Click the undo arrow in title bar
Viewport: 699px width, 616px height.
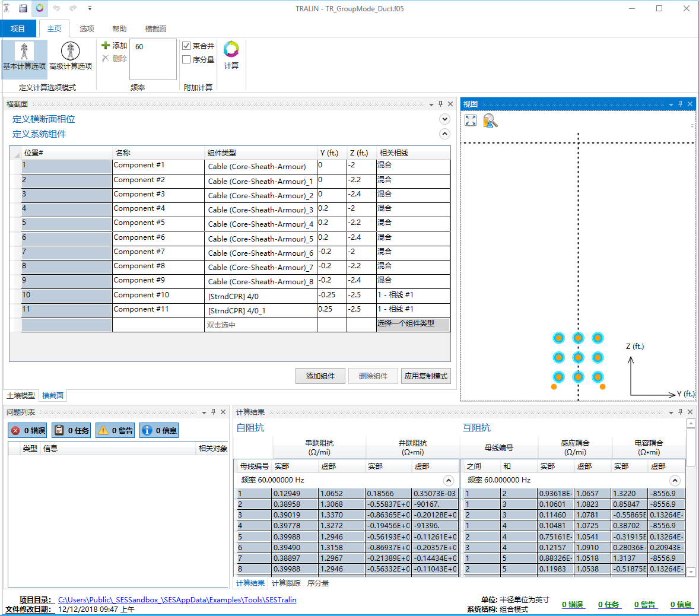56,8
